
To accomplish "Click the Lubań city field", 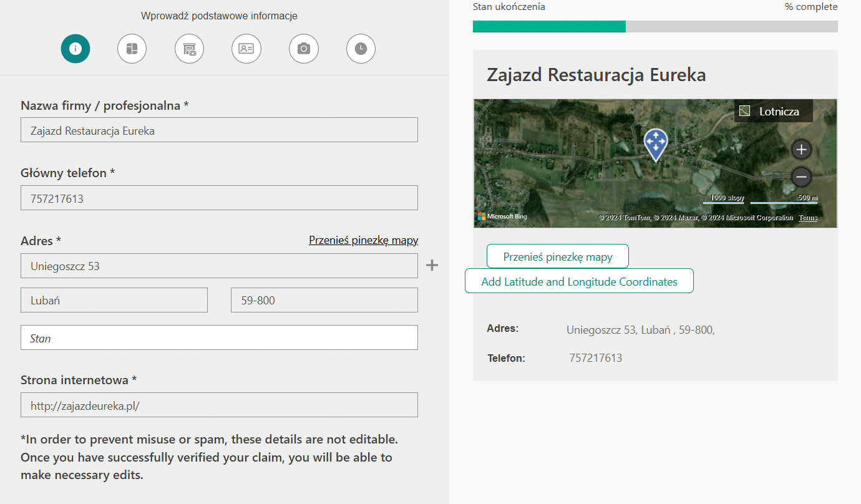I will click(x=114, y=300).
